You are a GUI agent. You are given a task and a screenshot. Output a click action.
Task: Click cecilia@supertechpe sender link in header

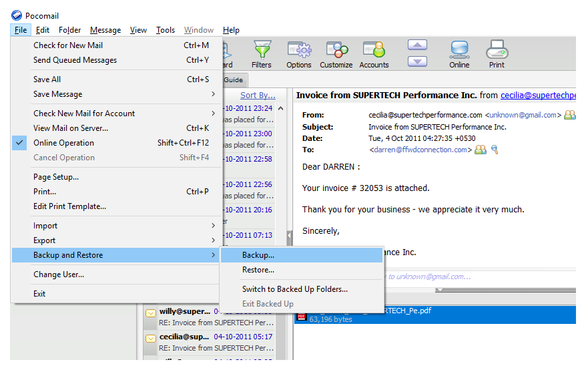coord(538,96)
